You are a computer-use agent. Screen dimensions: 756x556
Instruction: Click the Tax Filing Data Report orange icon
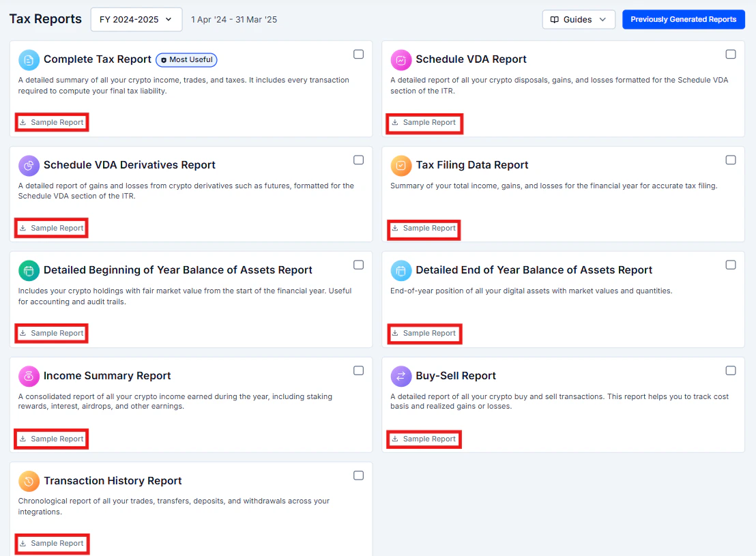[x=401, y=166]
